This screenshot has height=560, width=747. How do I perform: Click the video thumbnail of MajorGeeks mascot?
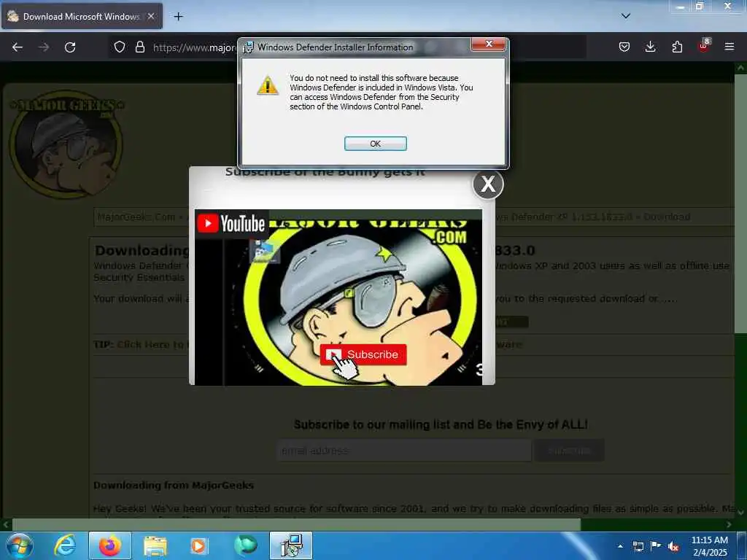coord(338,297)
